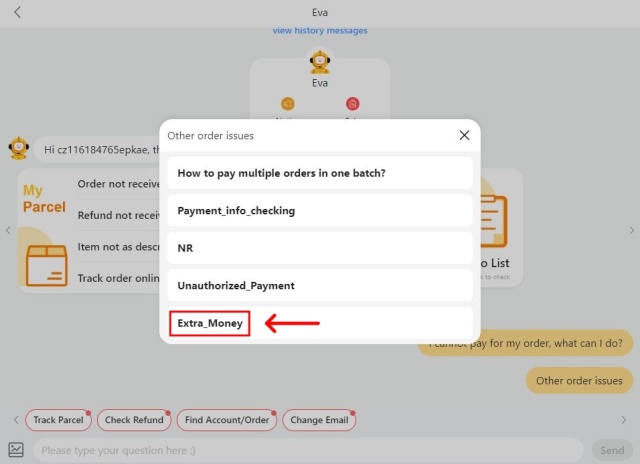Click Eva's robot avatar at top
The width and height of the screenshot is (640, 464).
pyautogui.click(x=320, y=63)
